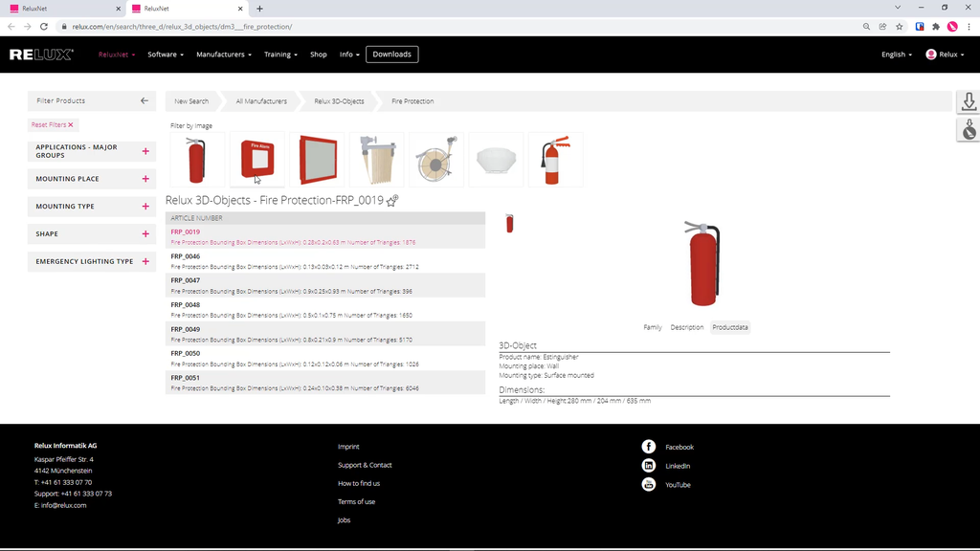Collapse the Filter Products panel with arrow
Image resolution: width=980 pixels, height=551 pixels.
[x=145, y=100]
